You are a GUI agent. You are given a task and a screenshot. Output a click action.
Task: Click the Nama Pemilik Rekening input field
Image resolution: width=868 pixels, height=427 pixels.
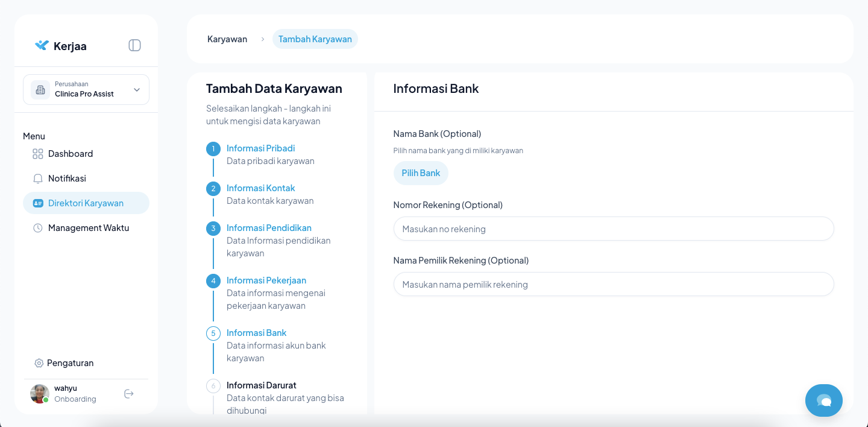point(613,285)
